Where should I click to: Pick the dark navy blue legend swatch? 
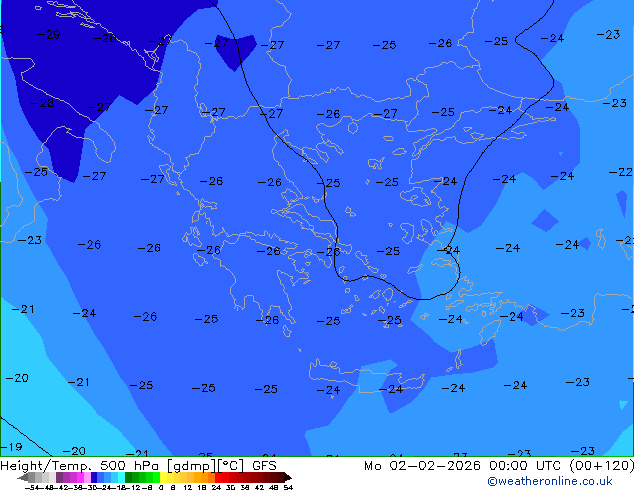pyautogui.click(x=94, y=477)
